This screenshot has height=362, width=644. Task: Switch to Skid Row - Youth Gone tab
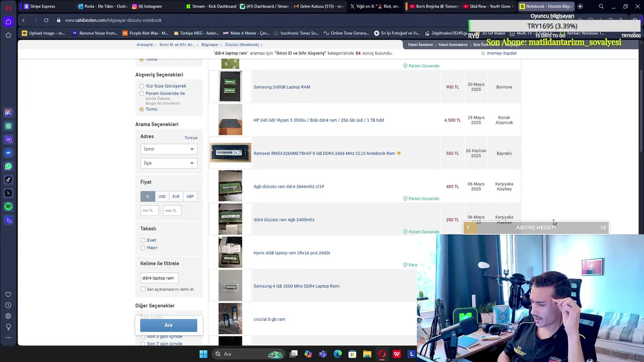click(487, 7)
